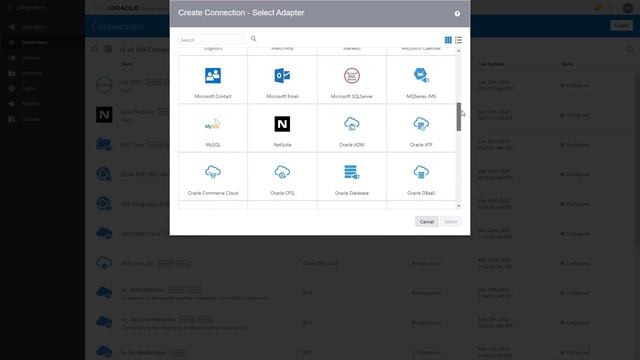
Task: Select the Oracle DBaaS adapter
Action: (x=421, y=177)
